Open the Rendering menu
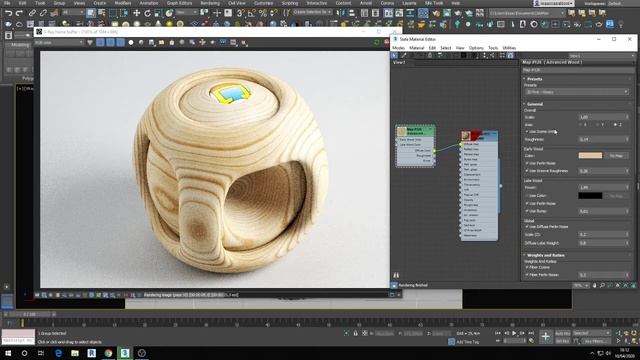 click(x=210, y=3)
